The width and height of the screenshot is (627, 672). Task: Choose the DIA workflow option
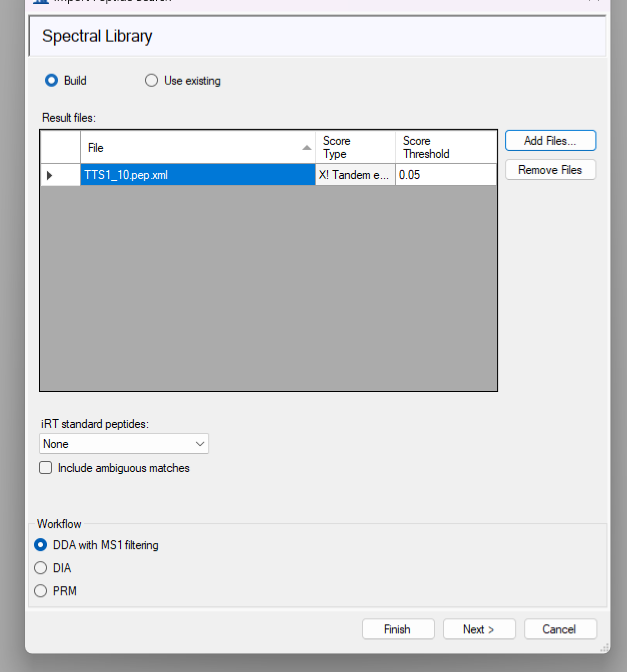(x=41, y=568)
